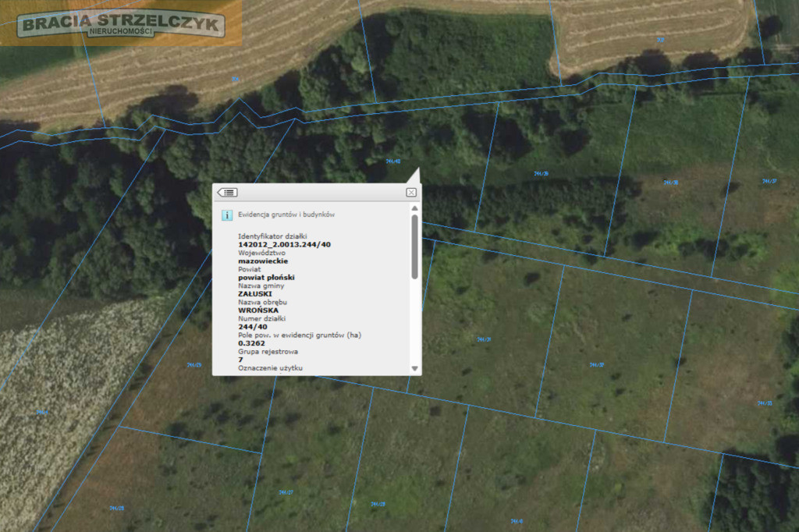Click the Bracia Strzelczyk Nieruchomości logo

[121, 24]
